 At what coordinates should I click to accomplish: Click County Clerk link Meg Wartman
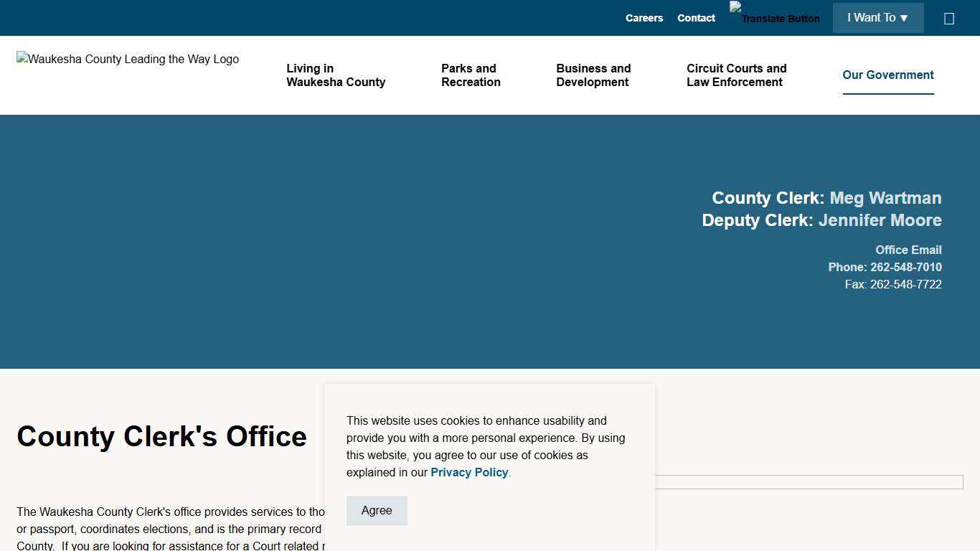(x=885, y=198)
